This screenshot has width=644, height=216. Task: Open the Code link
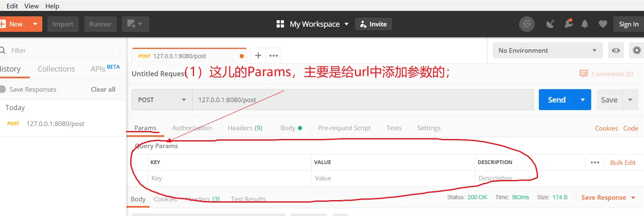point(630,128)
